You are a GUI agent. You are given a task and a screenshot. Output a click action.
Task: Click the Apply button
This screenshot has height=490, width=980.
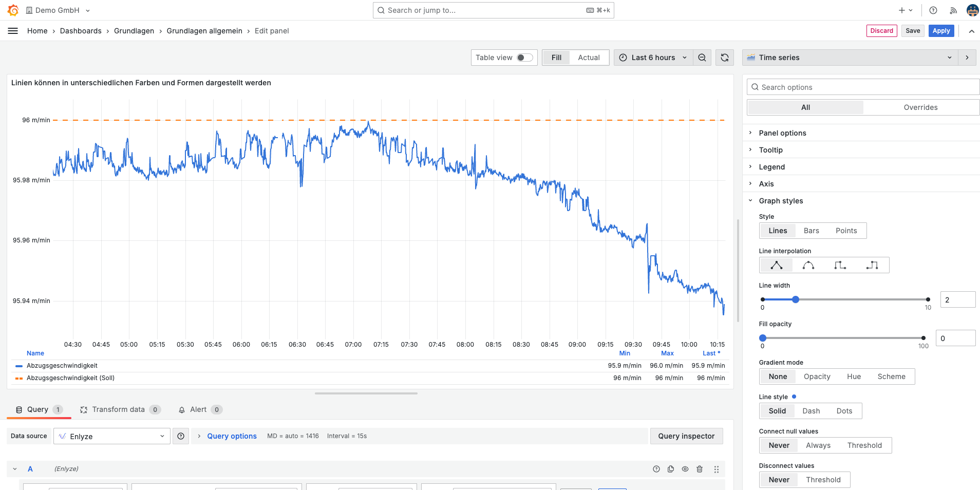(x=940, y=31)
